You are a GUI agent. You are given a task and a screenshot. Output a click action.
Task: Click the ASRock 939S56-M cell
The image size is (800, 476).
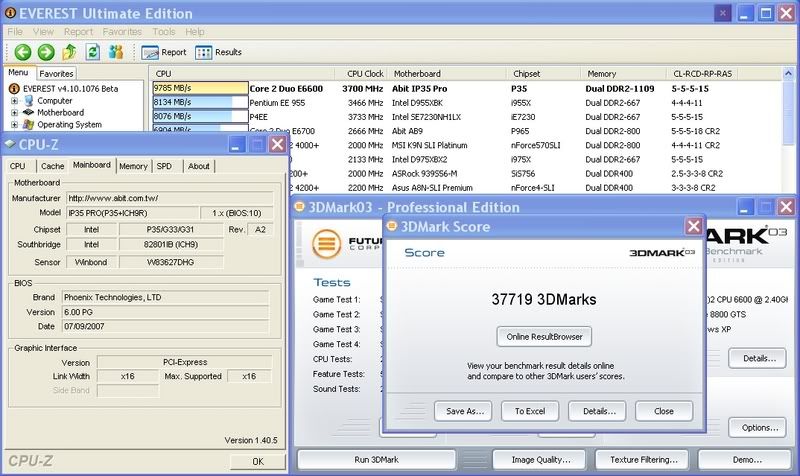click(424, 173)
